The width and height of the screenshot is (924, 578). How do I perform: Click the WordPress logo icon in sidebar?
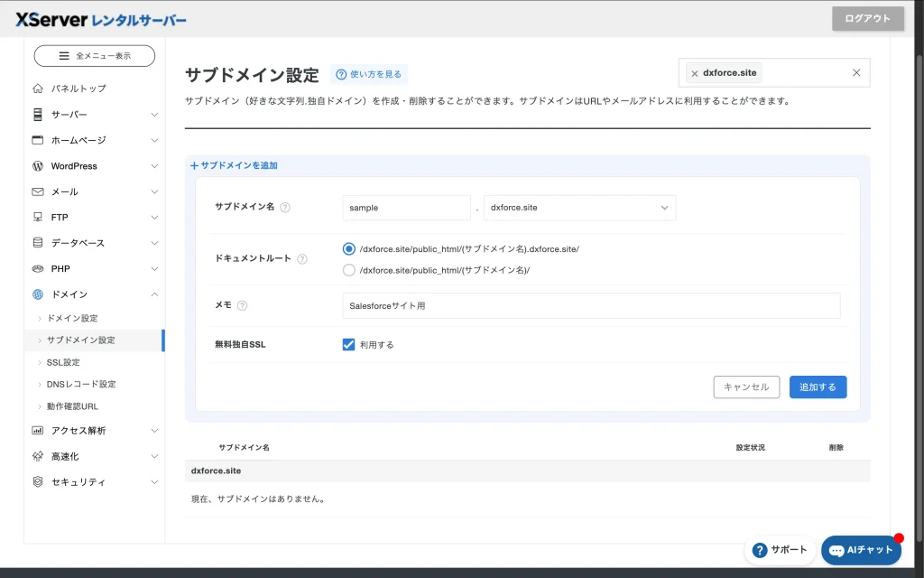click(x=38, y=166)
